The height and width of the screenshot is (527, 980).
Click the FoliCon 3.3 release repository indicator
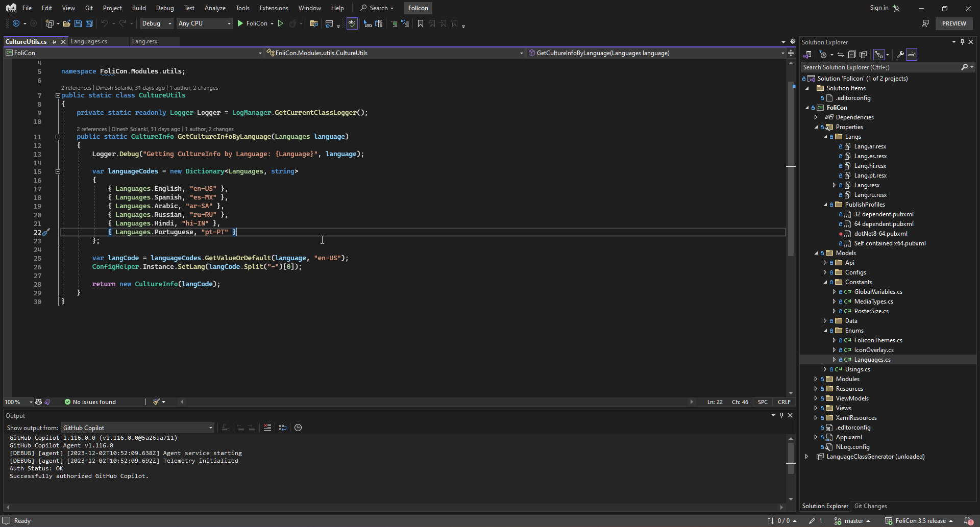pos(919,521)
